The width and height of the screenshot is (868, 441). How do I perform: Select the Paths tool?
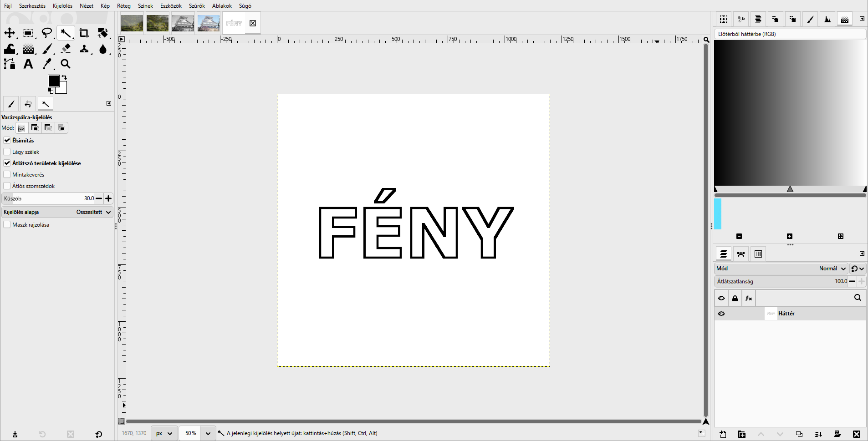pyautogui.click(x=10, y=64)
